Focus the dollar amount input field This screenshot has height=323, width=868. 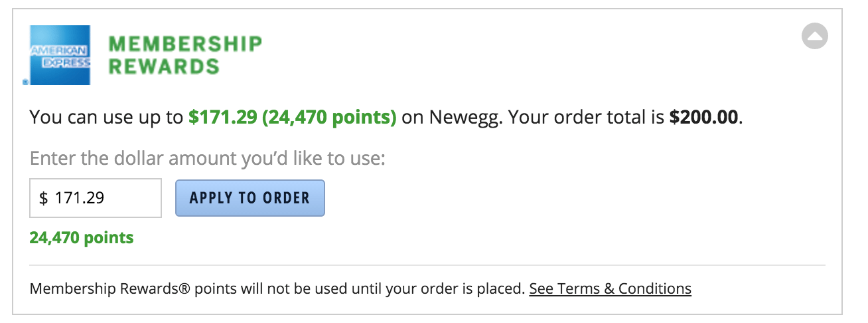pos(96,198)
